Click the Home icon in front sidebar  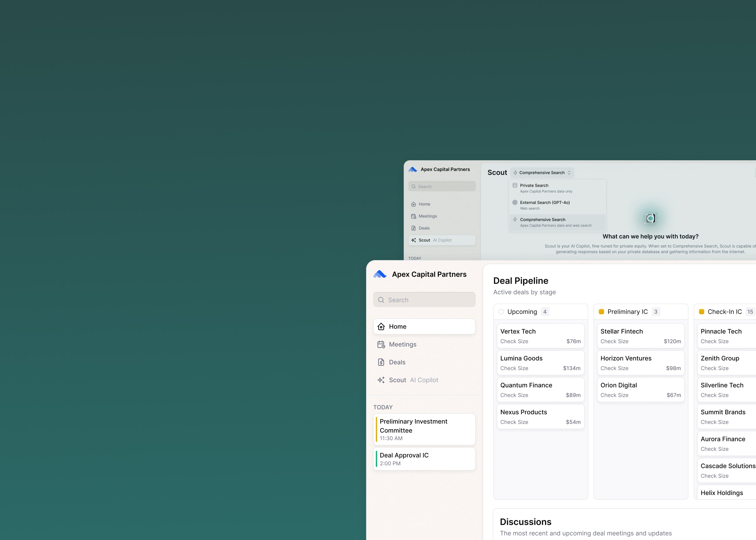[381, 327]
